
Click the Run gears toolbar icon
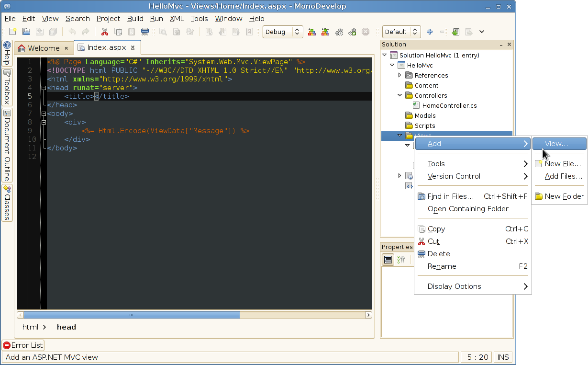tap(339, 32)
